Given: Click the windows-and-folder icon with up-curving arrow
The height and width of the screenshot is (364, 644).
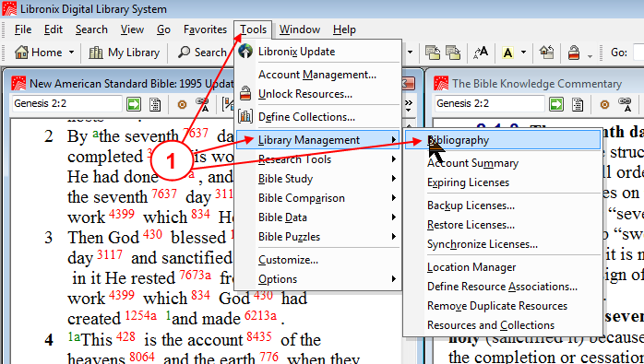Looking at the screenshot, I should coord(433,53).
